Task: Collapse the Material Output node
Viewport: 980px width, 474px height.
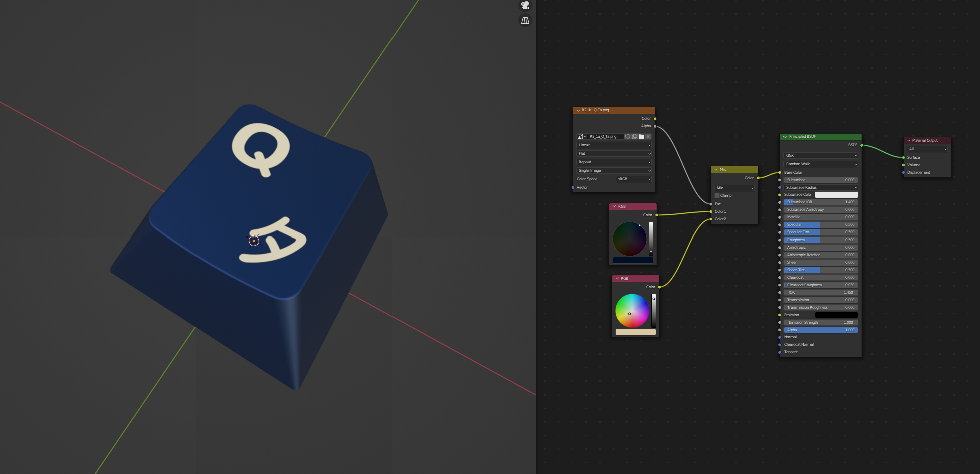Action: (x=909, y=141)
